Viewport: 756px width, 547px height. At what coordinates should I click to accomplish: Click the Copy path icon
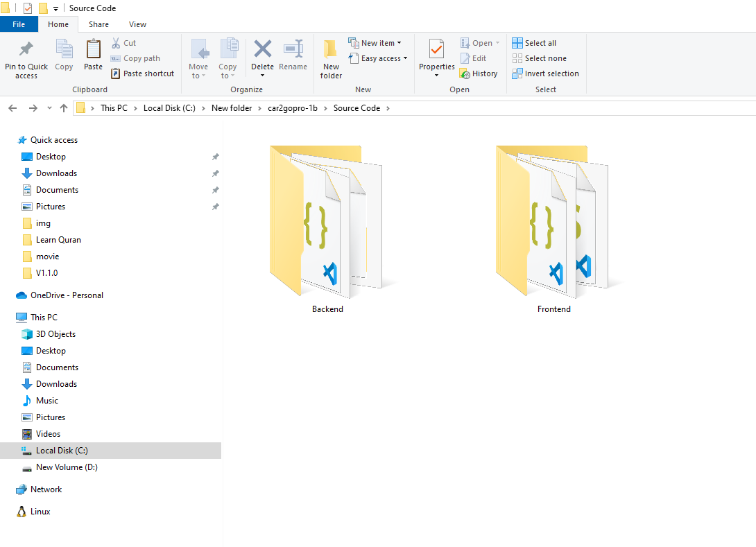116,58
